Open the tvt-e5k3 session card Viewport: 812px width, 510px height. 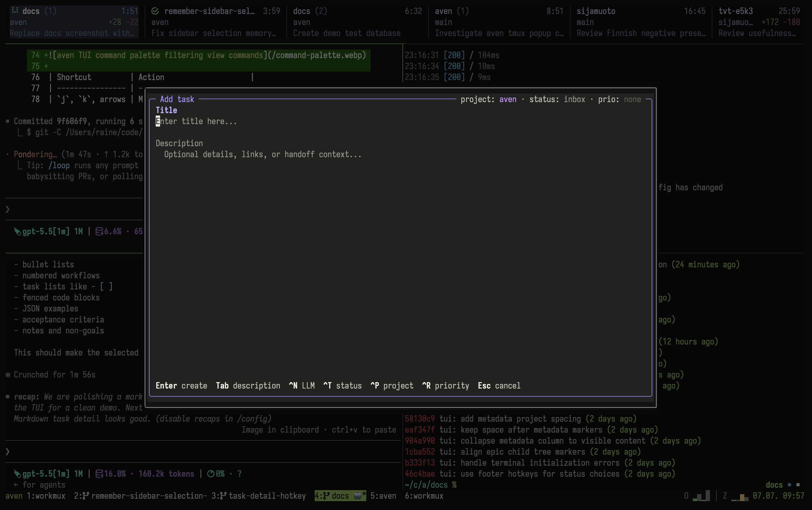pyautogui.click(x=759, y=22)
